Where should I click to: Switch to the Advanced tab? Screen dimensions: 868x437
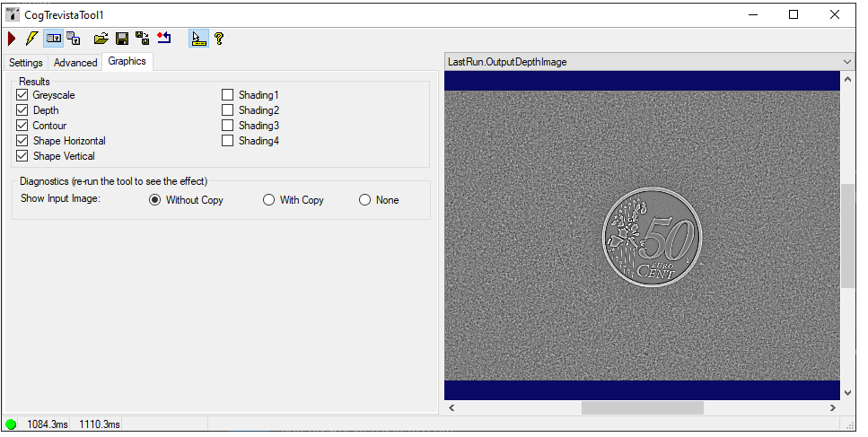tap(75, 63)
